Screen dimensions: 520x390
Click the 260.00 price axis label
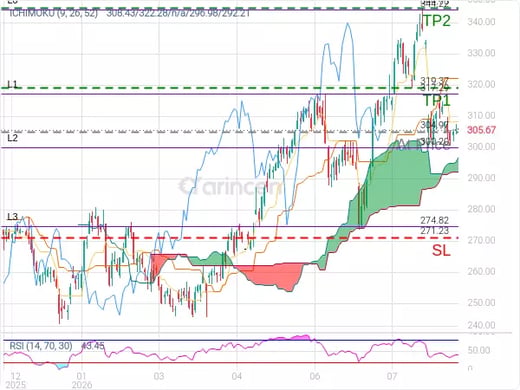click(x=481, y=271)
